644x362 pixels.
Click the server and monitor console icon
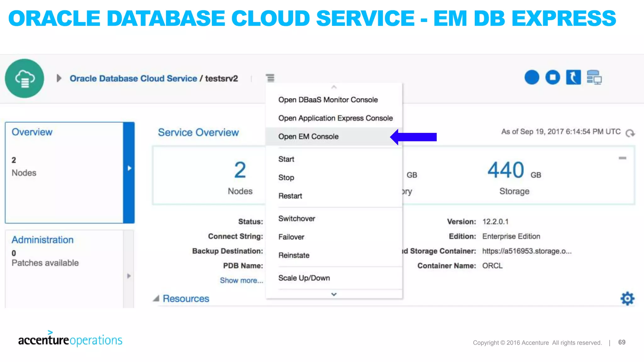(x=594, y=77)
